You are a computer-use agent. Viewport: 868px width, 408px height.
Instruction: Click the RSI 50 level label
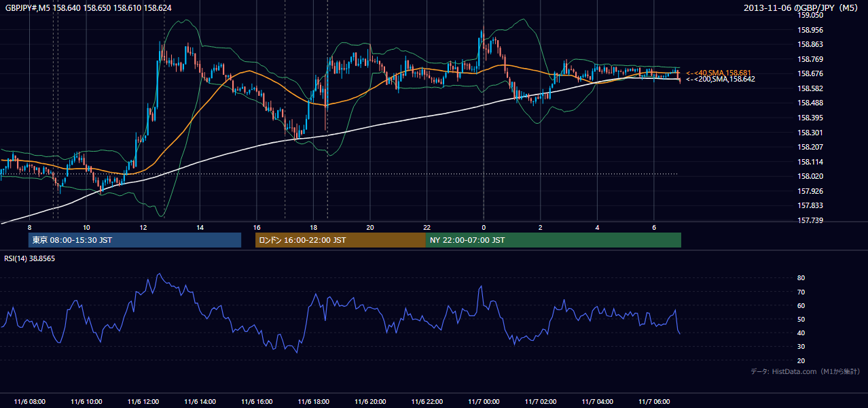[x=801, y=319]
